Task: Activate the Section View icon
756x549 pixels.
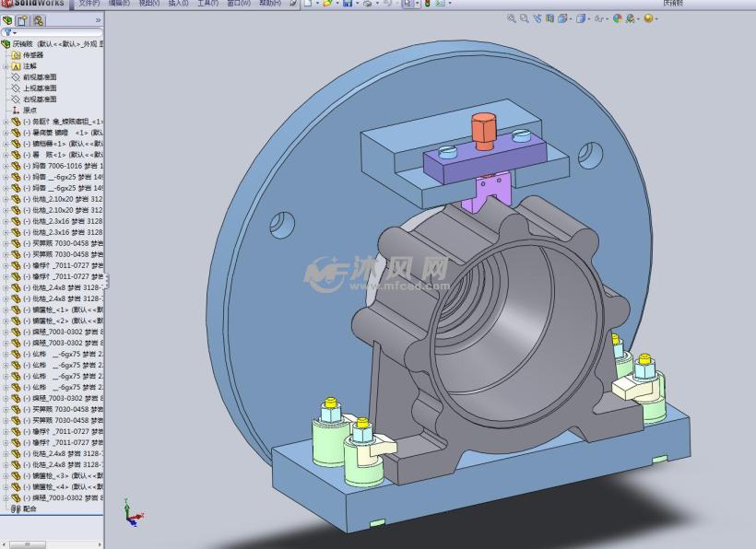Action: 548,18
